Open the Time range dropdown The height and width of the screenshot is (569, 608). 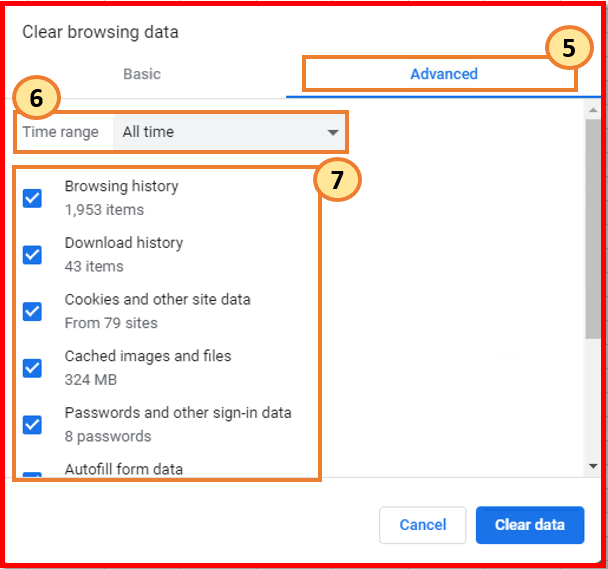coord(229,132)
